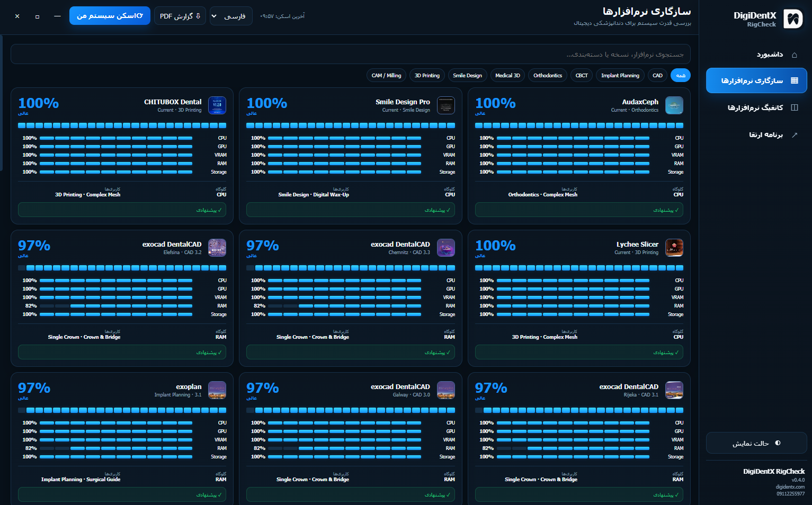This screenshot has width=812, height=505.
Task: Open the upgrade plan arrow icon
Action: (795, 135)
